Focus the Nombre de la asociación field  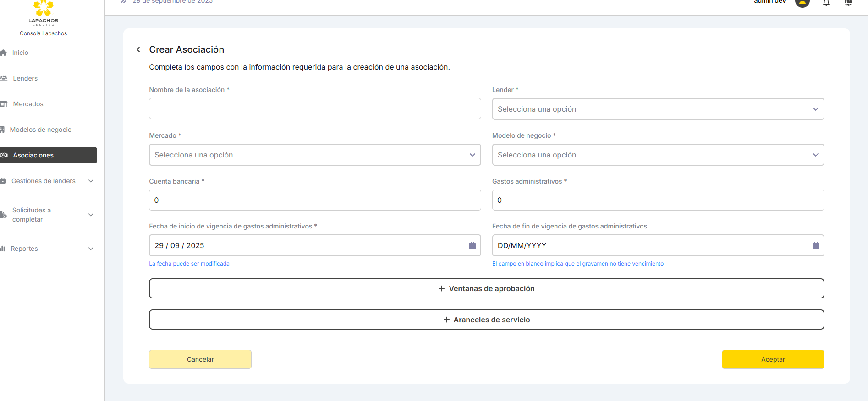(x=314, y=108)
